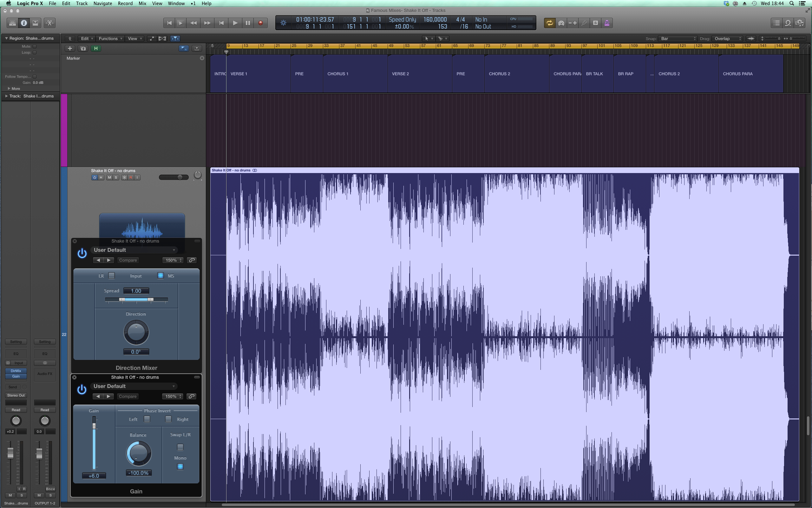Open the Window menu
Image resolution: width=812 pixels, height=508 pixels.
(x=176, y=3)
